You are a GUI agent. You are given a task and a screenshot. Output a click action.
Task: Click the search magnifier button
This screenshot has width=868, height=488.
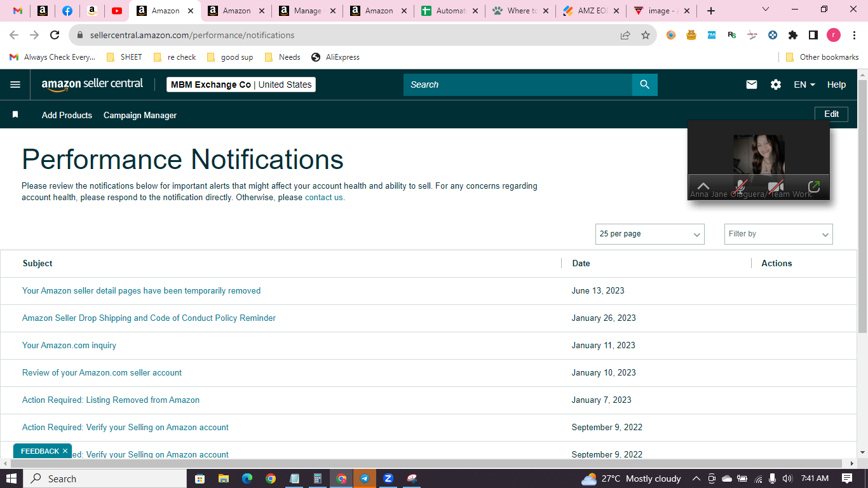coord(645,85)
